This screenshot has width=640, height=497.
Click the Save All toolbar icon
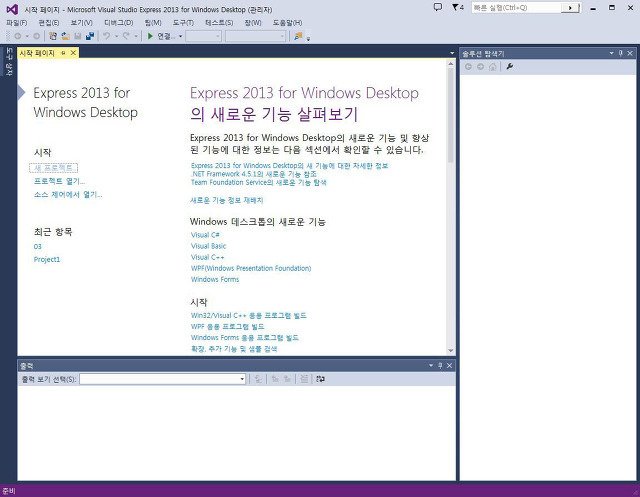pos(90,36)
